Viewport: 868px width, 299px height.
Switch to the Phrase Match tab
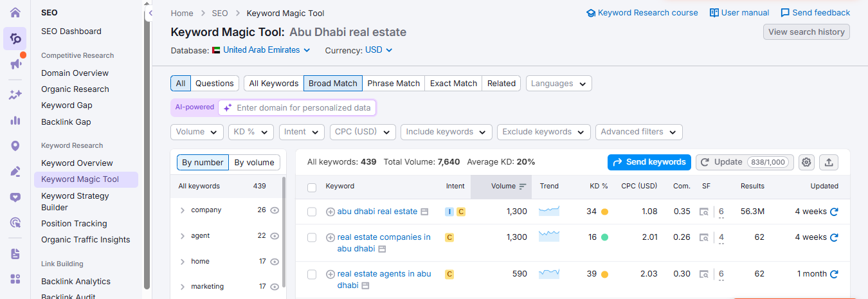(x=393, y=84)
